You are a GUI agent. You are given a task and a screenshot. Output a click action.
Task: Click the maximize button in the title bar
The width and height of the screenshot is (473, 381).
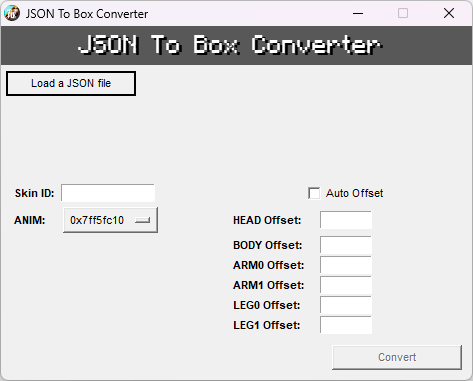(403, 13)
